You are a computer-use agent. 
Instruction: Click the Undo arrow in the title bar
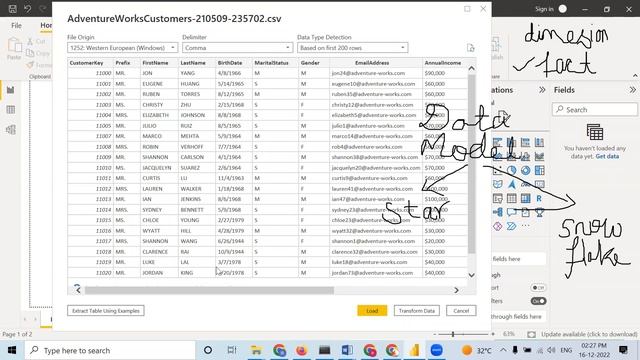point(27,8)
